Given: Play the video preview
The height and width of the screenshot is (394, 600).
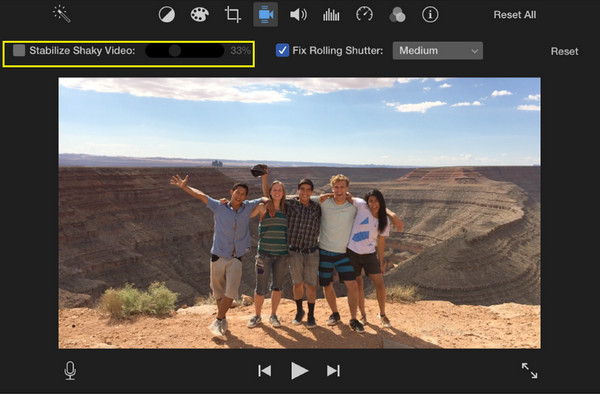Looking at the screenshot, I should pos(299,371).
